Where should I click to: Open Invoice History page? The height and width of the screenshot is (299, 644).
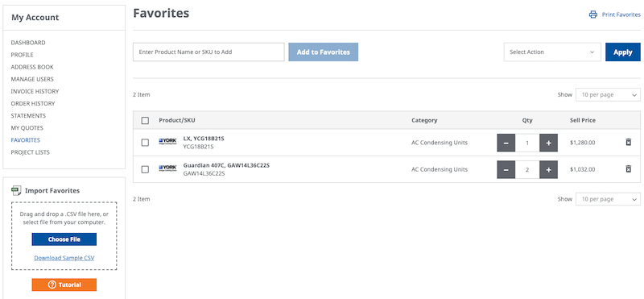pos(35,91)
